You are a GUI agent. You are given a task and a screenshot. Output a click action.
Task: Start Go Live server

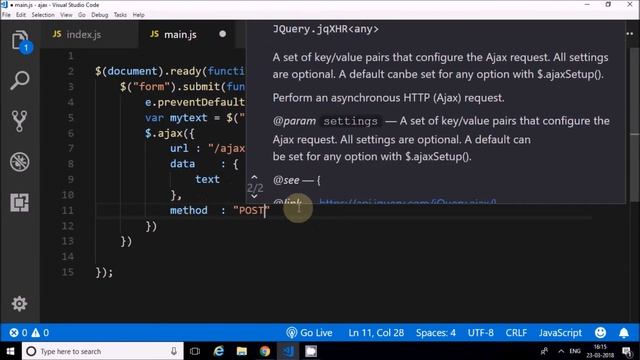[309, 333]
